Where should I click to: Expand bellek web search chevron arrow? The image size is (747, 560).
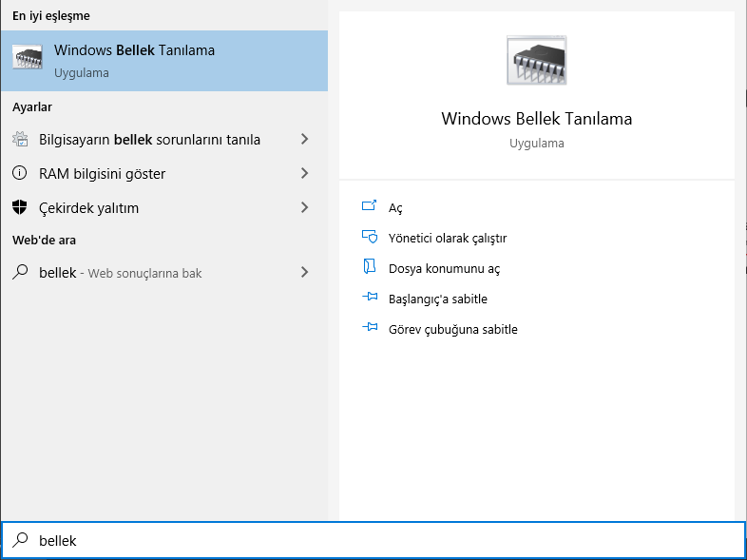coord(304,272)
